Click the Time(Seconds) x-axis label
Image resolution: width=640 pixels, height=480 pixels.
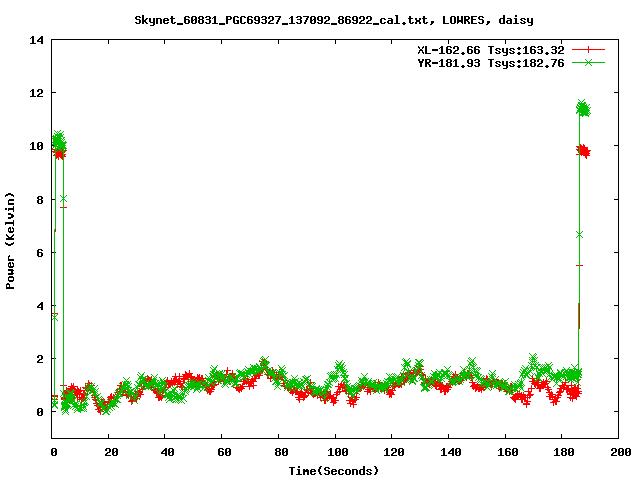pos(334,471)
